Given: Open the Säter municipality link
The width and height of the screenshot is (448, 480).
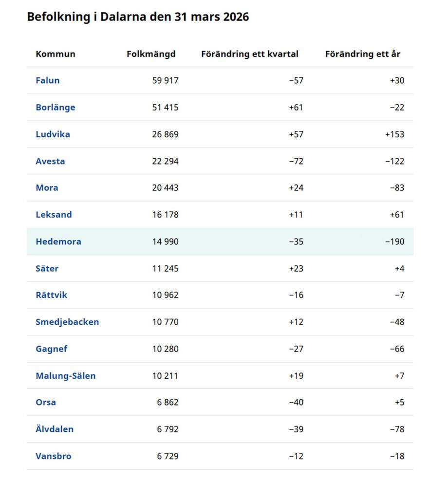Looking at the screenshot, I should 47,268.
